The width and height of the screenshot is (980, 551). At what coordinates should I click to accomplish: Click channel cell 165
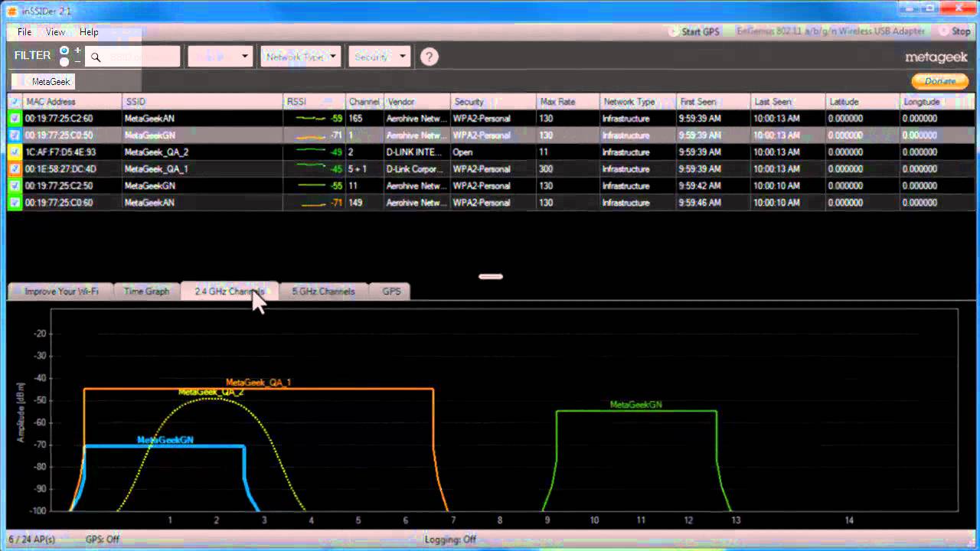pyautogui.click(x=355, y=119)
